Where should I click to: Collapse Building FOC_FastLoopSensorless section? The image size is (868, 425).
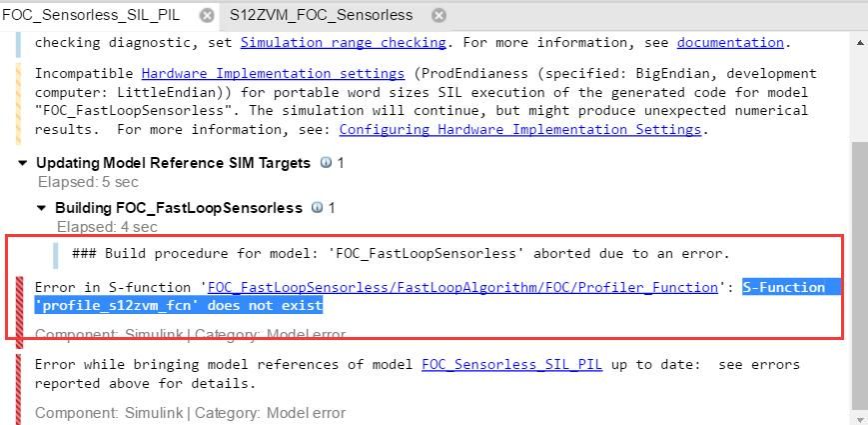[42, 208]
